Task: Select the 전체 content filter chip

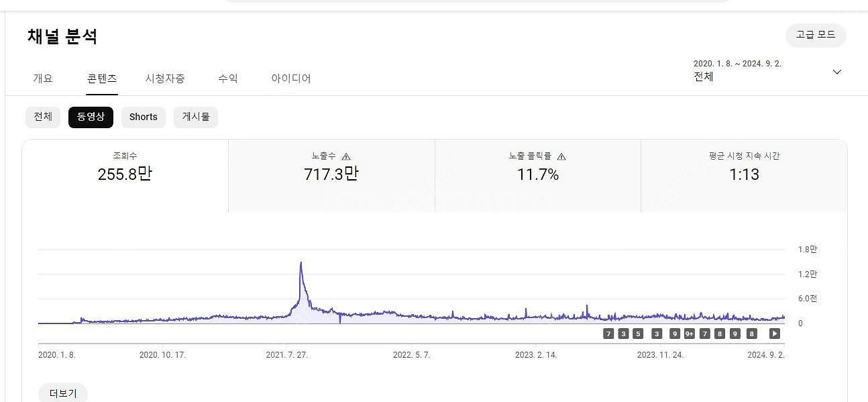Action: click(43, 117)
